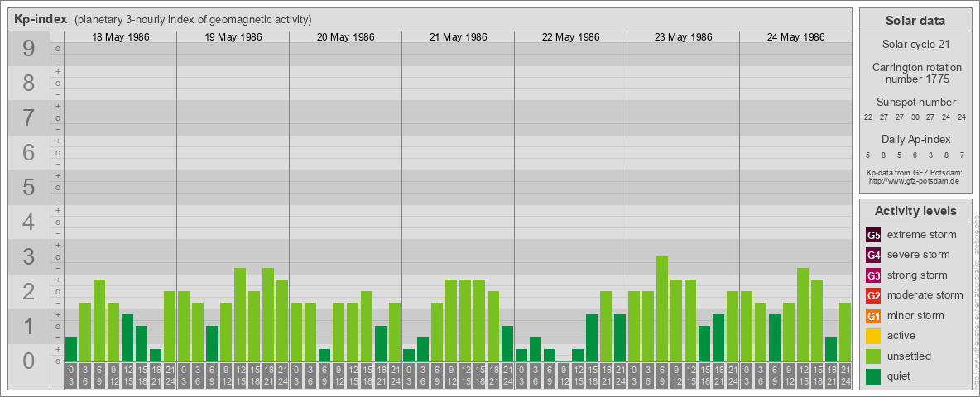Select the dark green quiet swatch

(x=873, y=376)
